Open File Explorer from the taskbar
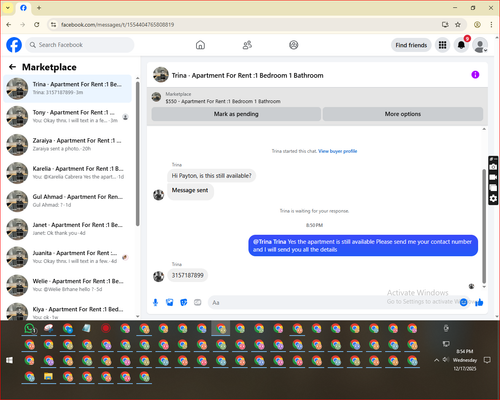 pyautogui.click(x=49, y=377)
